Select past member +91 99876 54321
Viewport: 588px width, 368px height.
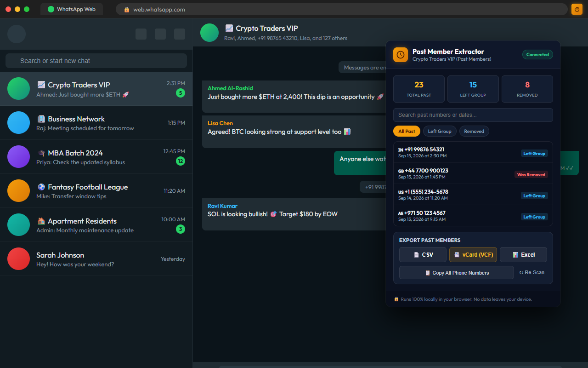[x=473, y=152]
